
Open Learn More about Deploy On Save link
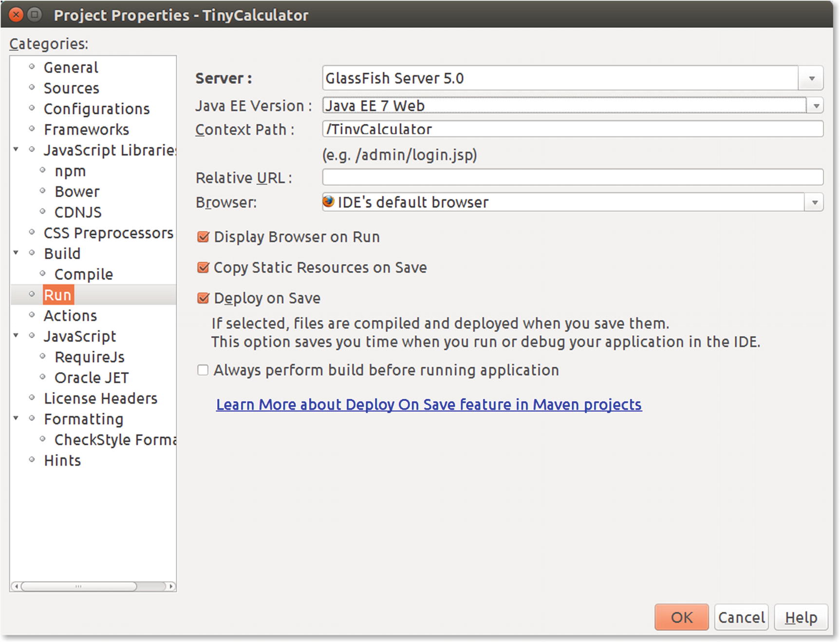tap(429, 405)
